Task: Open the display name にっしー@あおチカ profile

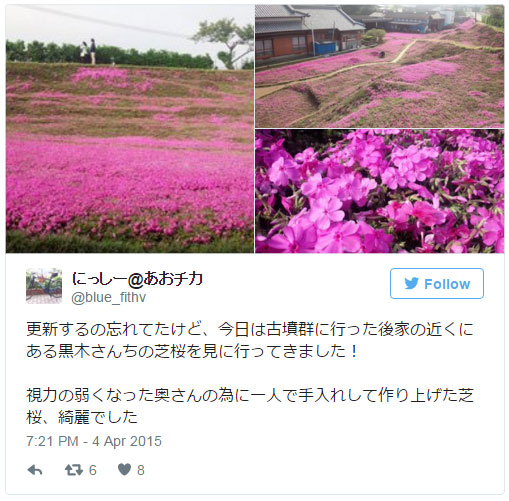Action: point(137,279)
